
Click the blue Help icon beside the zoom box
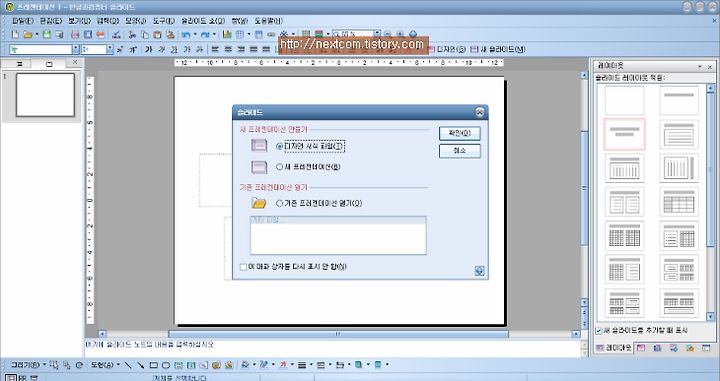413,34
